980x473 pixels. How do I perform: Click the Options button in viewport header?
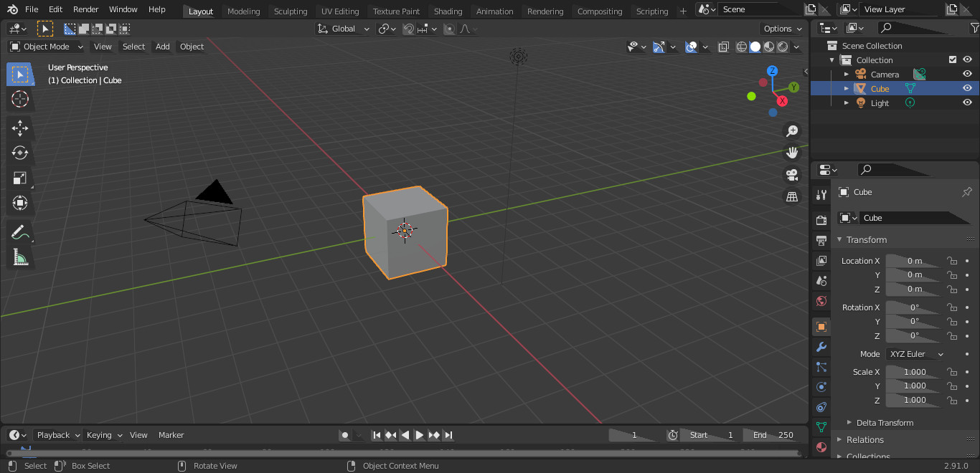[x=781, y=28]
